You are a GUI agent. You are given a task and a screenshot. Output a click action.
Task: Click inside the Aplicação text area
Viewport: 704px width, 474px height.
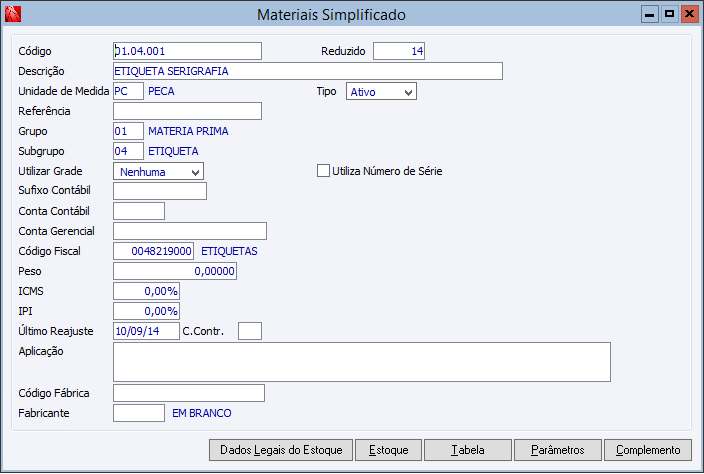[362, 362]
